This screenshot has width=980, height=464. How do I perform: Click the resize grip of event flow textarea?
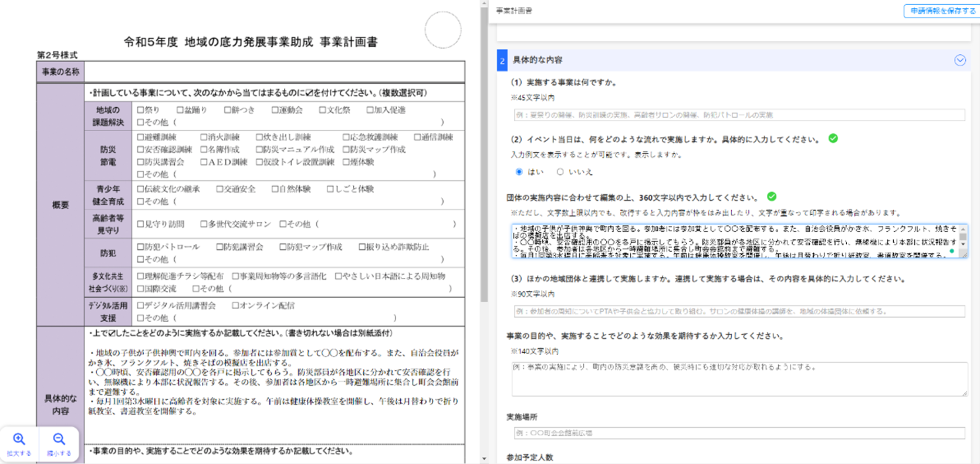pos(964,255)
